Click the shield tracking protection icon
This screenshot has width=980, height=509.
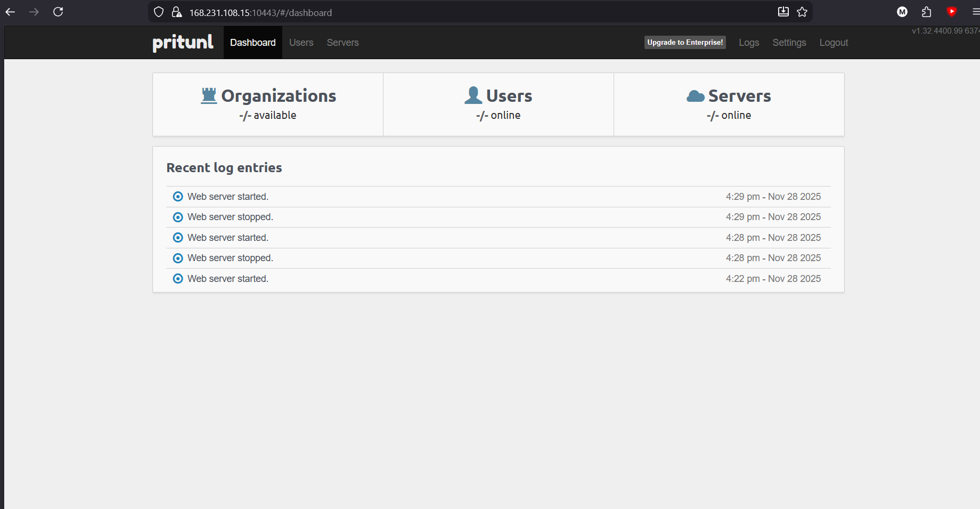coord(159,12)
